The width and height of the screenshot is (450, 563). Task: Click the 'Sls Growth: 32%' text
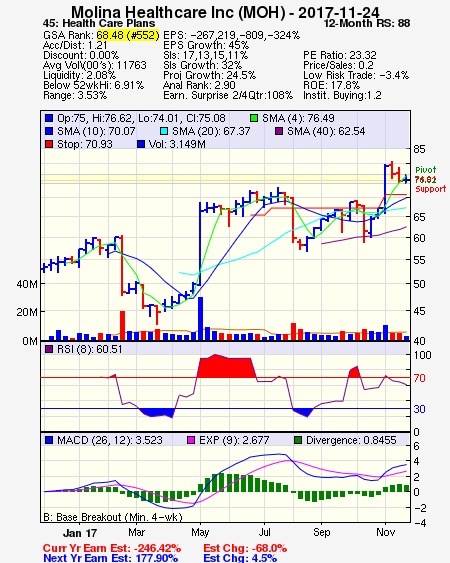203,65
